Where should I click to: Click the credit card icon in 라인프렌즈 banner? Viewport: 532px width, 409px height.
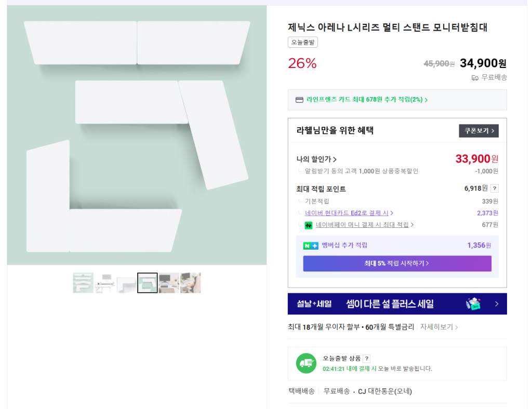[299, 100]
